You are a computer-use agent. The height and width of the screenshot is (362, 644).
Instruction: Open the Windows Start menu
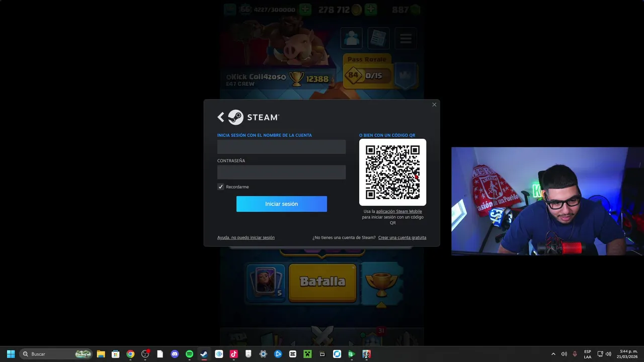pos(11,354)
